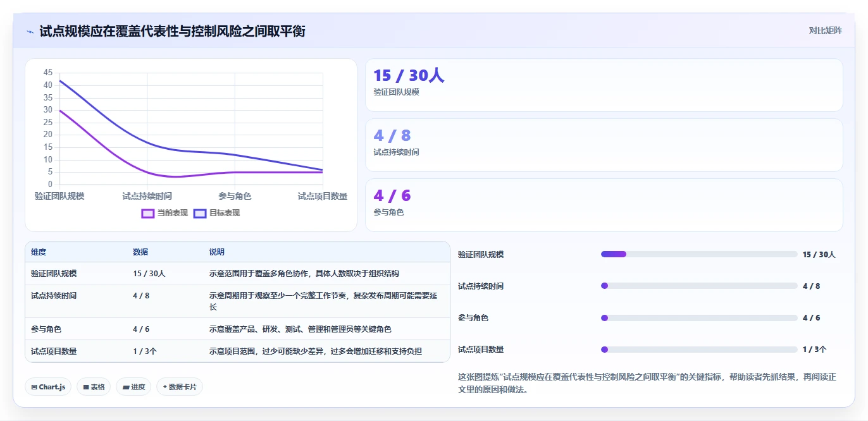Click the 数据 column header

[x=140, y=252]
